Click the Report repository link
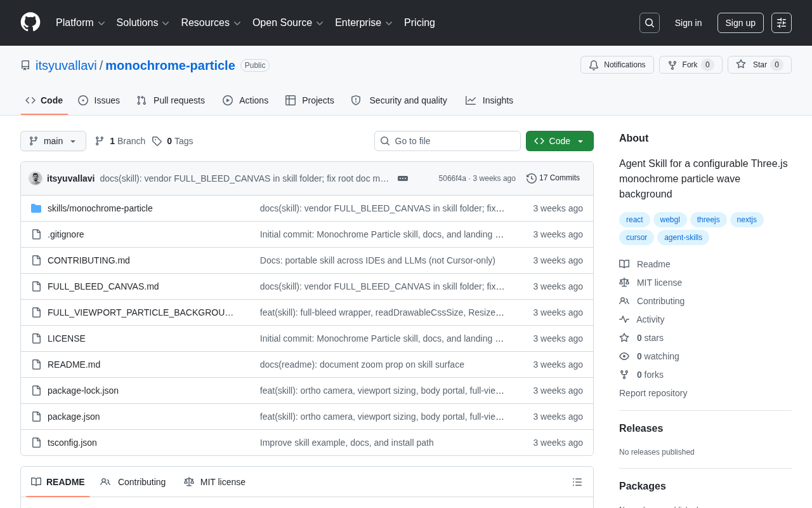Viewport: 812px width, 508px height. click(653, 393)
